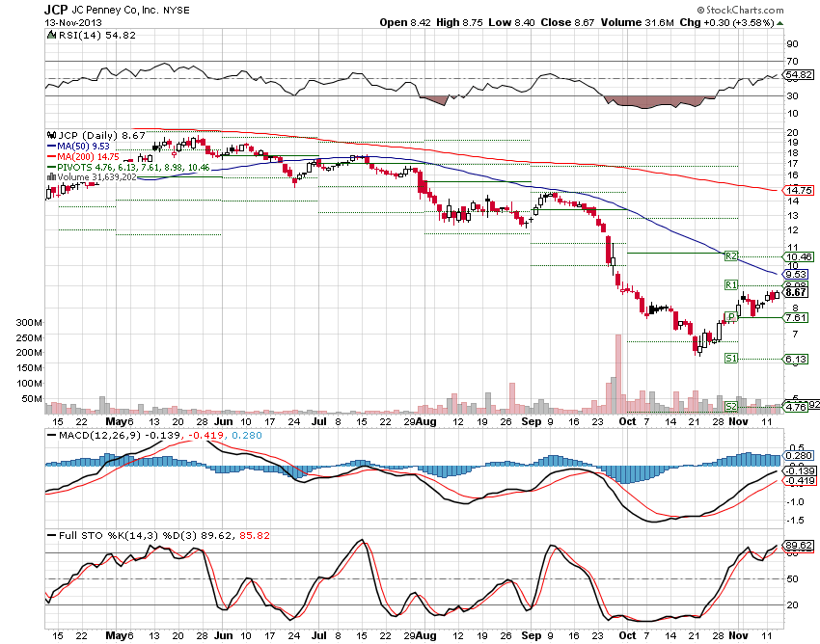Screen dimensions: 820x644
Task: Click the R1 pivot marker
Action: click(x=730, y=285)
